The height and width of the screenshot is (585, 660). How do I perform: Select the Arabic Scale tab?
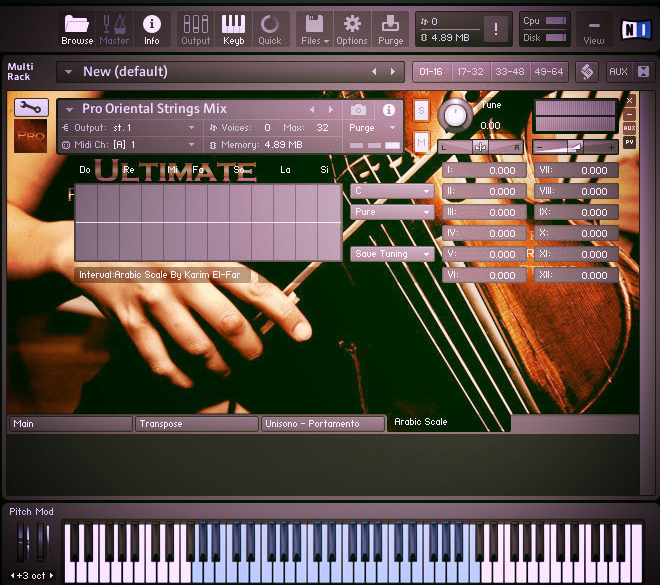click(x=449, y=423)
